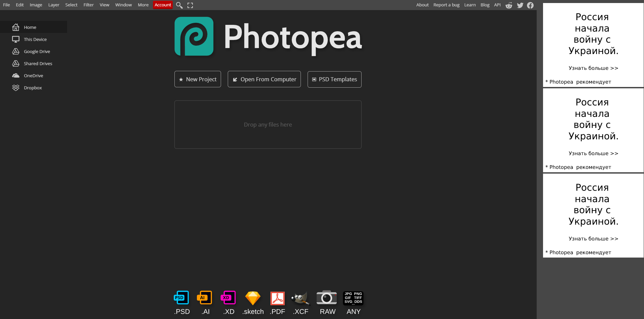Viewport: 644px width, 319px height.
Task: Open the Edit menu
Action: [20, 5]
